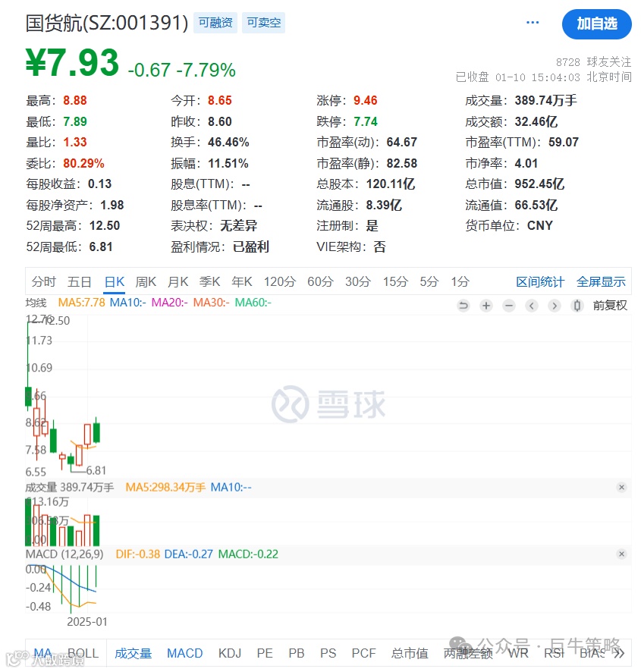Toggle the candlestick style icon
The image size is (641, 672).
[577, 306]
